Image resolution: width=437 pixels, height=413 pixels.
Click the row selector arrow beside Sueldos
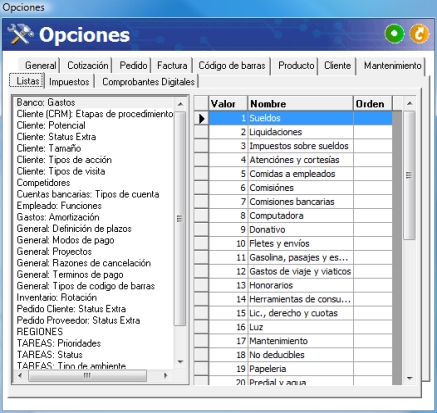point(201,118)
